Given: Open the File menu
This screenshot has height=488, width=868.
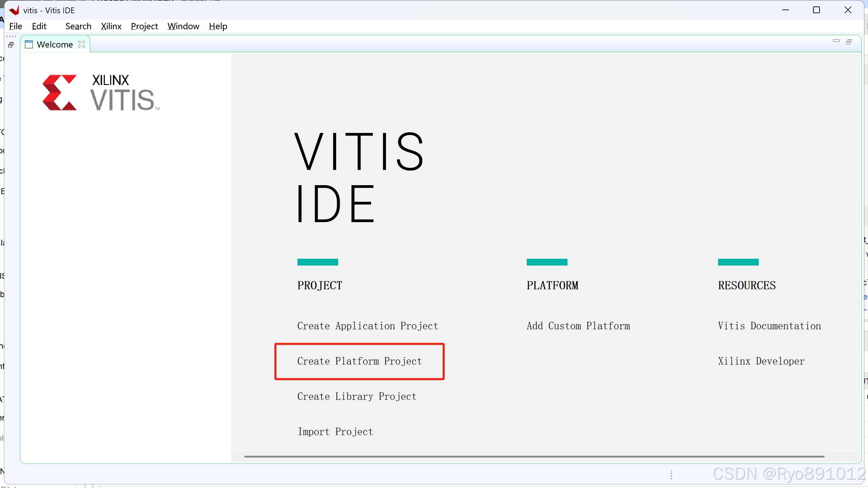Looking at the screenshot, I should tap(16, 26).
